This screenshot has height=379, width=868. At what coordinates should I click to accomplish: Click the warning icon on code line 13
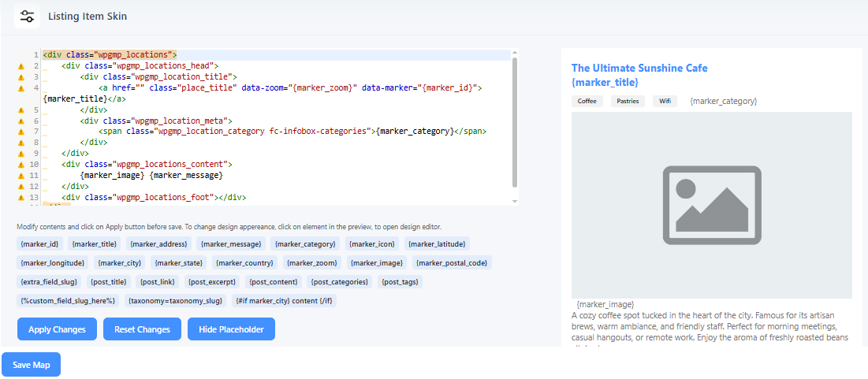[21, 198]
